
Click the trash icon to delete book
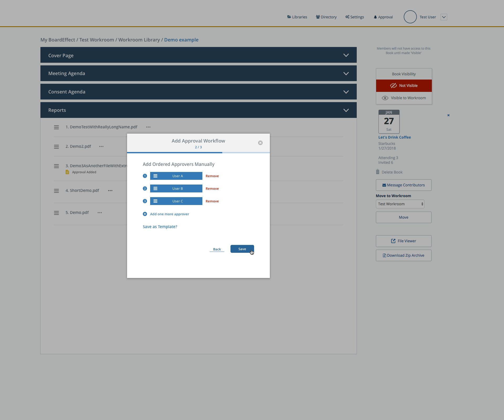click(x=377, y=172)
